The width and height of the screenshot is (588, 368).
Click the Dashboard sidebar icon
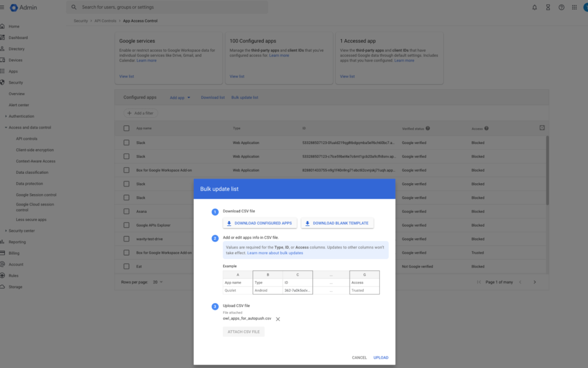coord(2,38)
